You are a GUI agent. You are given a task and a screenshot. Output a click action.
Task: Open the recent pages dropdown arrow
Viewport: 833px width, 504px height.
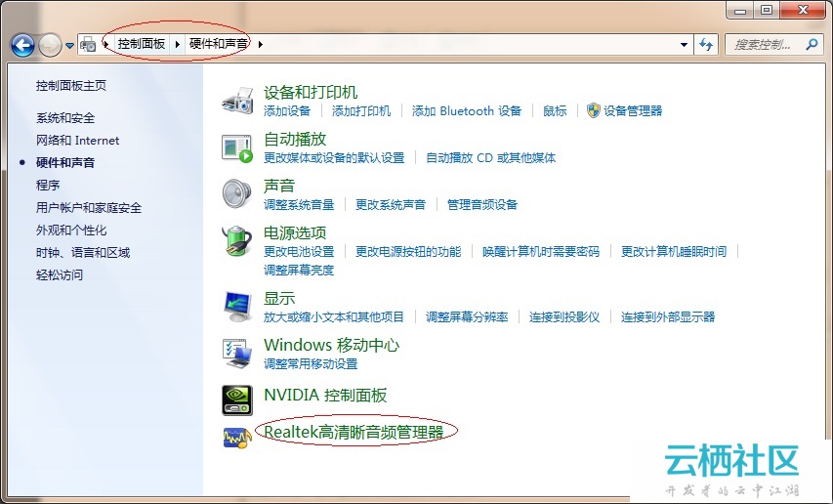tap(69, 46)
